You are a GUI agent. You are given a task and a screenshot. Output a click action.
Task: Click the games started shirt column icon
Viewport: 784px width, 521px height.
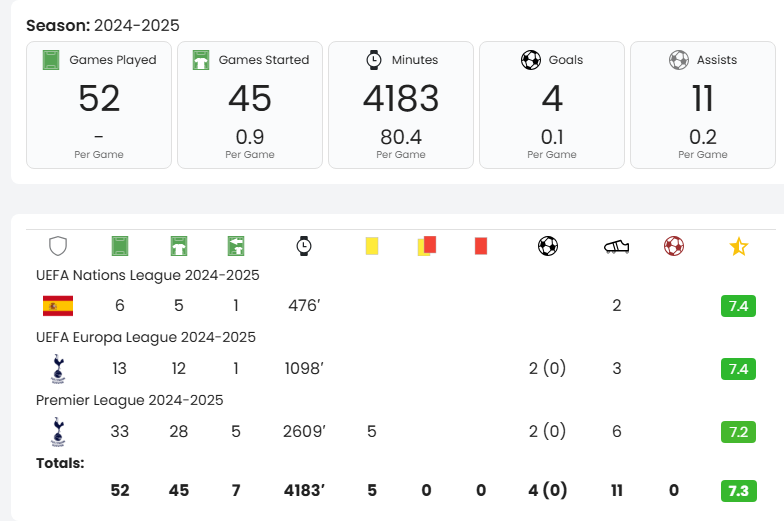(179, 246)
